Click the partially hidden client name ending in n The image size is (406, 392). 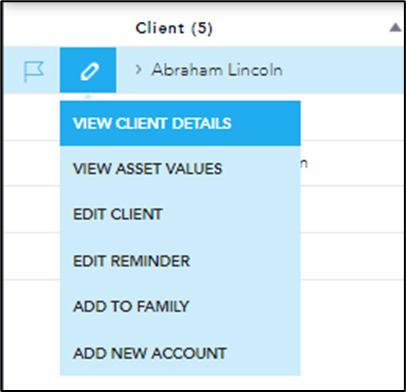click(x=304, y=164)
